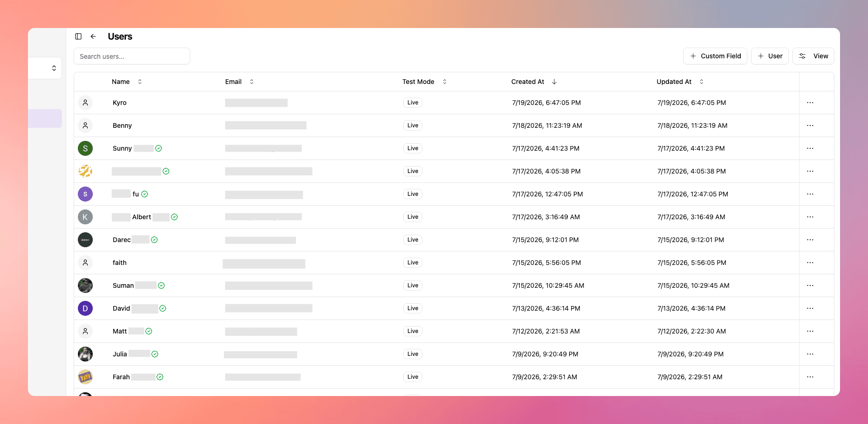The width and height of the screenshot is (868, 424).
Task: Sort the table by Name column
Action: (x=127, y=82)
